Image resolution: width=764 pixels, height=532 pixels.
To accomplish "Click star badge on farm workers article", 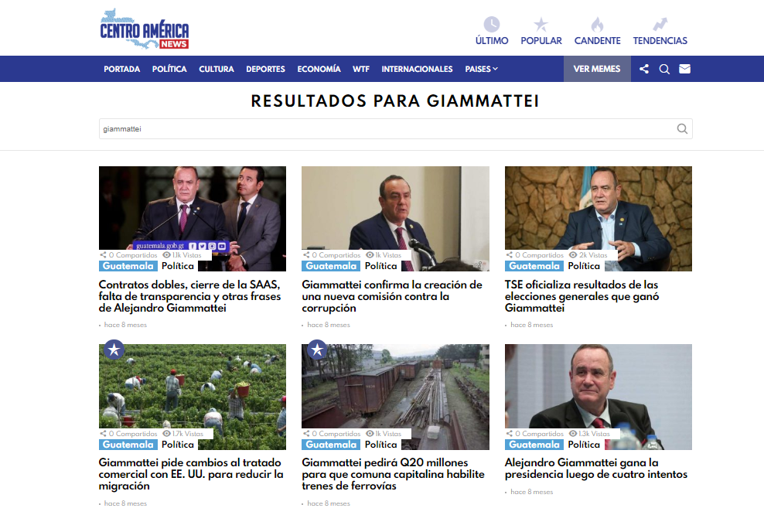I will pyautogui.click(x=114, y=350).
